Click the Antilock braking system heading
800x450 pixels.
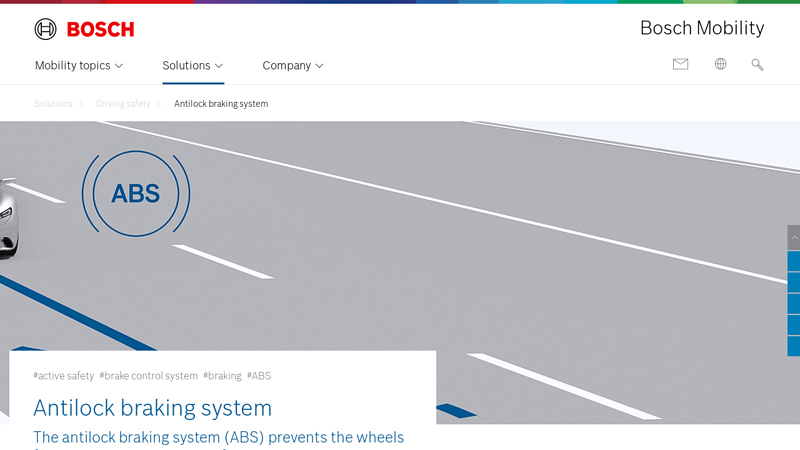point(153,408)
